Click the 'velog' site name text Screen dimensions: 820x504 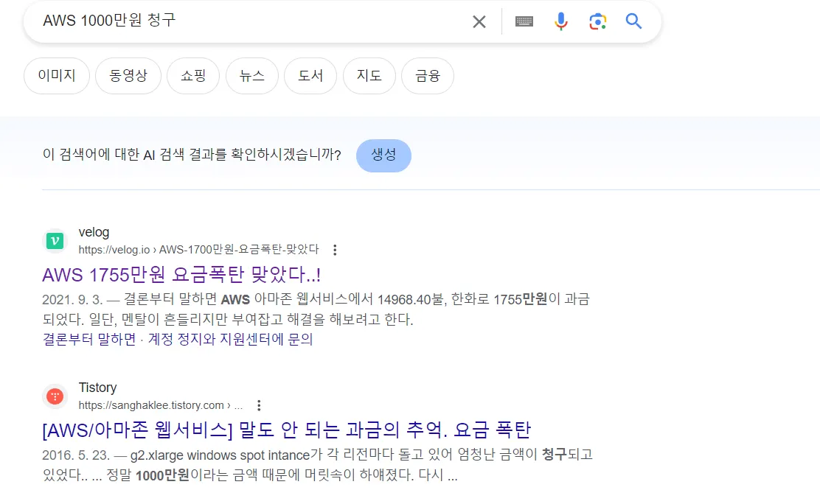[x=94, y=232]
